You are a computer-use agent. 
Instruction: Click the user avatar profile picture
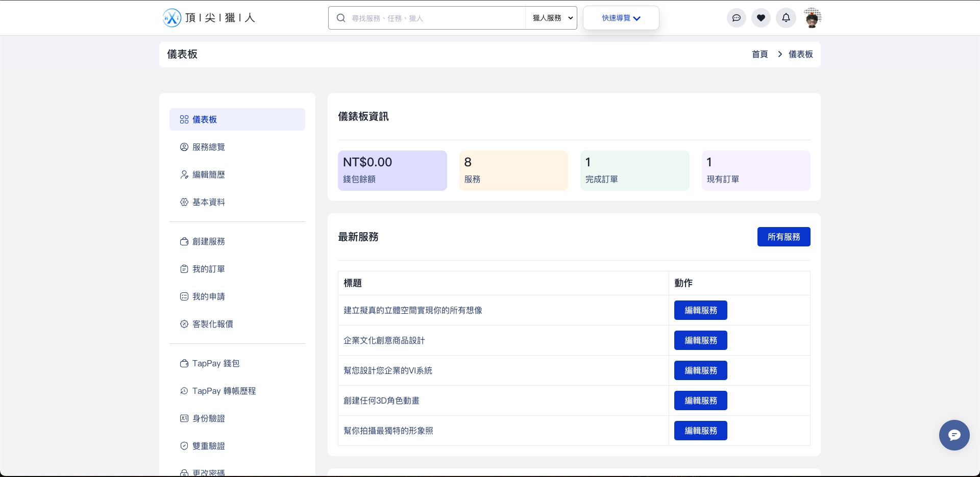pyautogui.click(x=812, y=18)
